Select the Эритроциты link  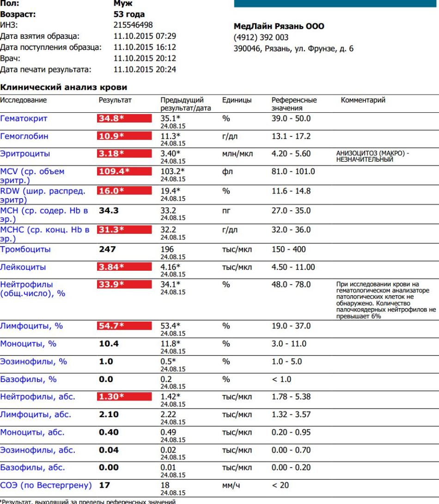25,154
